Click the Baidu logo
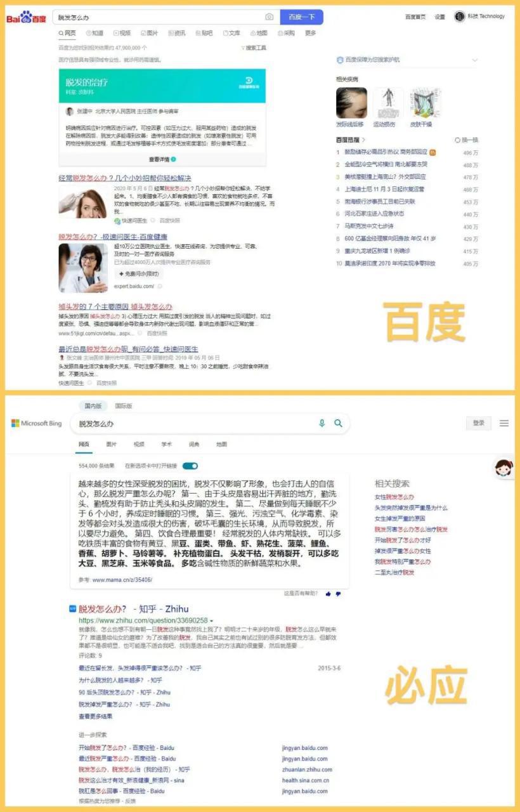 coord(27,18)
